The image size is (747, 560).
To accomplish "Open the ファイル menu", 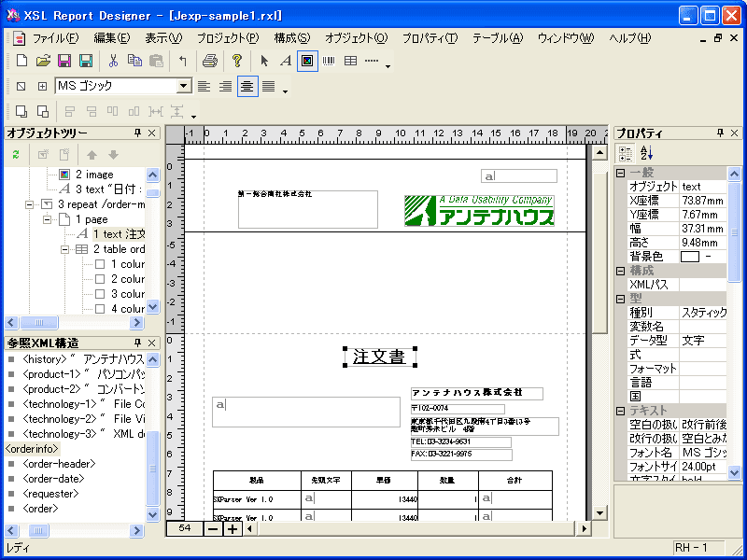I will [55, 38].
